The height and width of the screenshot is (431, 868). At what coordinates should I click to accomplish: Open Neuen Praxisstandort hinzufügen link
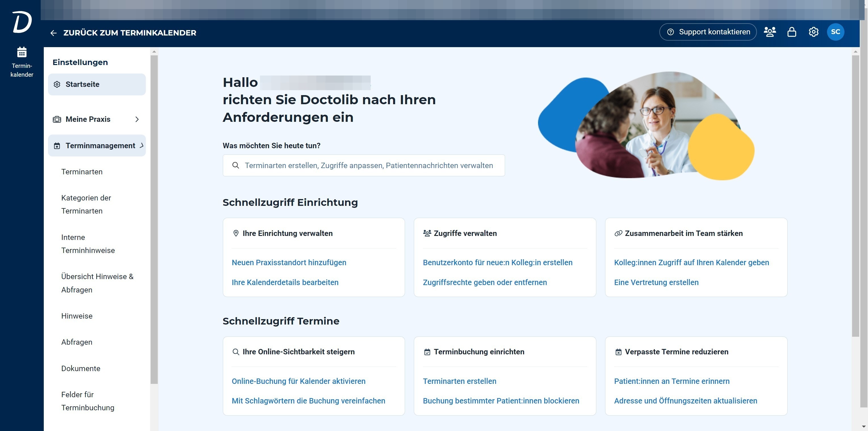click(289, 263)
